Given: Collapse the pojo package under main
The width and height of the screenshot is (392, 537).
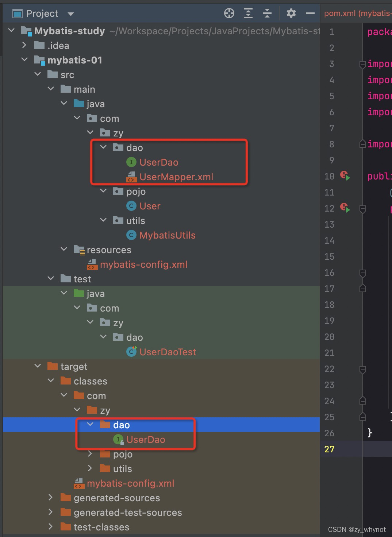Looking at the screenshot, I should 103,191.
